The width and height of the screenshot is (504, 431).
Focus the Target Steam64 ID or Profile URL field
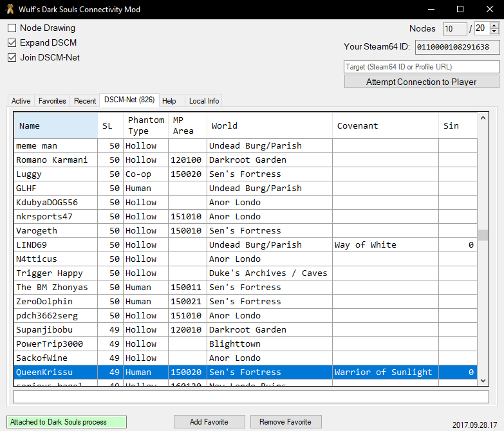click(x=422, y=67)
